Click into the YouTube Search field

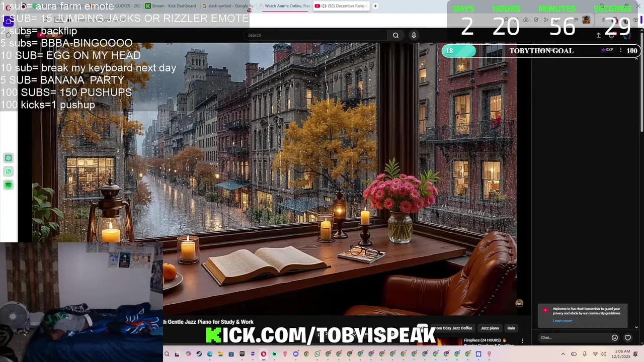(x=315, y=35)
